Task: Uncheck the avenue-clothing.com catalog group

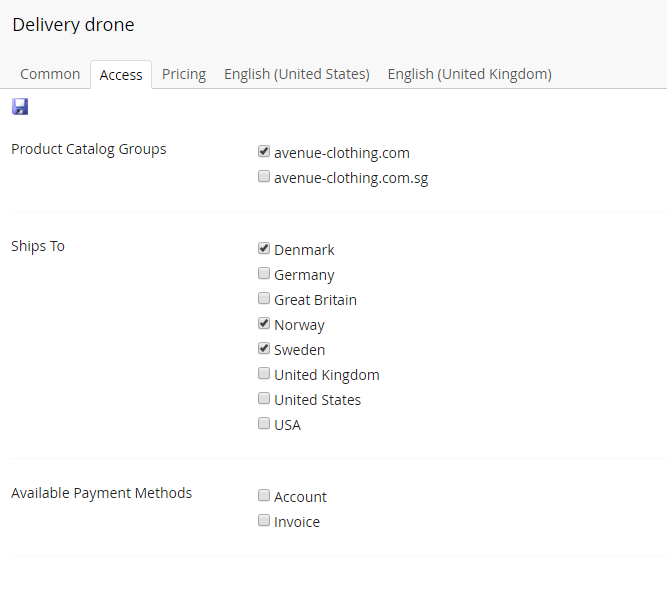Action: [x=264, y=151]
